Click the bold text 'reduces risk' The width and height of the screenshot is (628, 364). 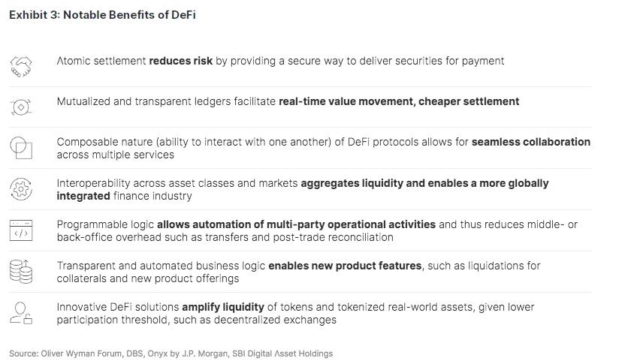(x=180, y=61)
